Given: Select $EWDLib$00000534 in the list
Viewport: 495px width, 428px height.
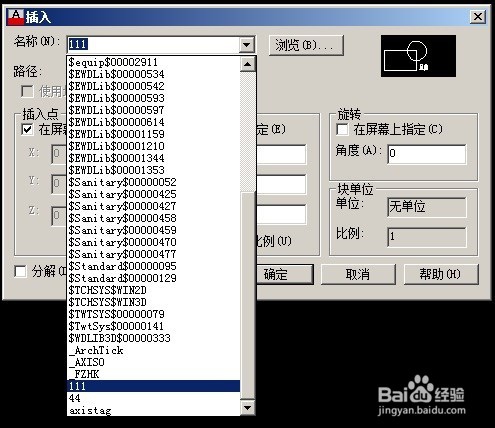Looking at the screenshot, I should (153, 74).
